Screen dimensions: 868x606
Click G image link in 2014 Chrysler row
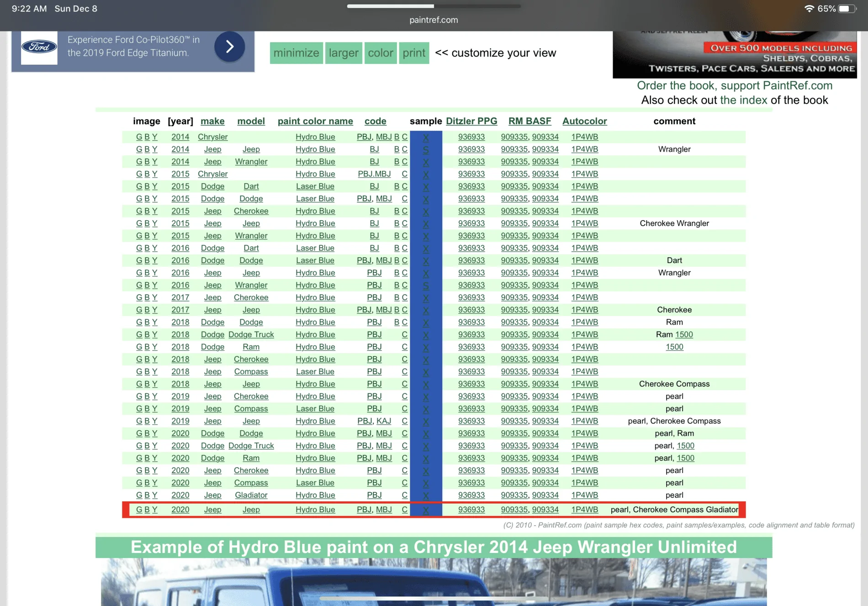coord(139,137)
